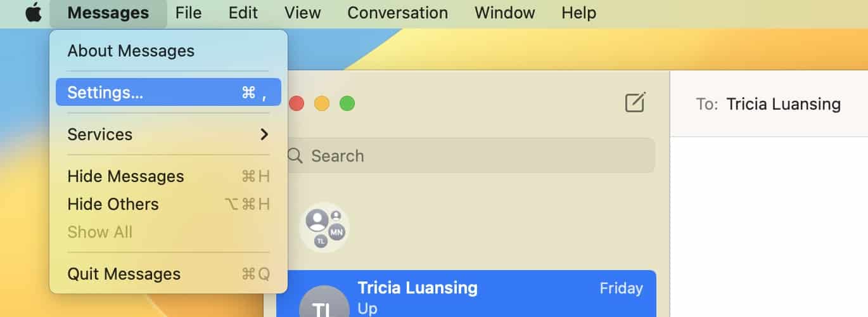This screenshot has width=868, height=317.
Task: Choose Hide Others
Action: tap(113, 204)
